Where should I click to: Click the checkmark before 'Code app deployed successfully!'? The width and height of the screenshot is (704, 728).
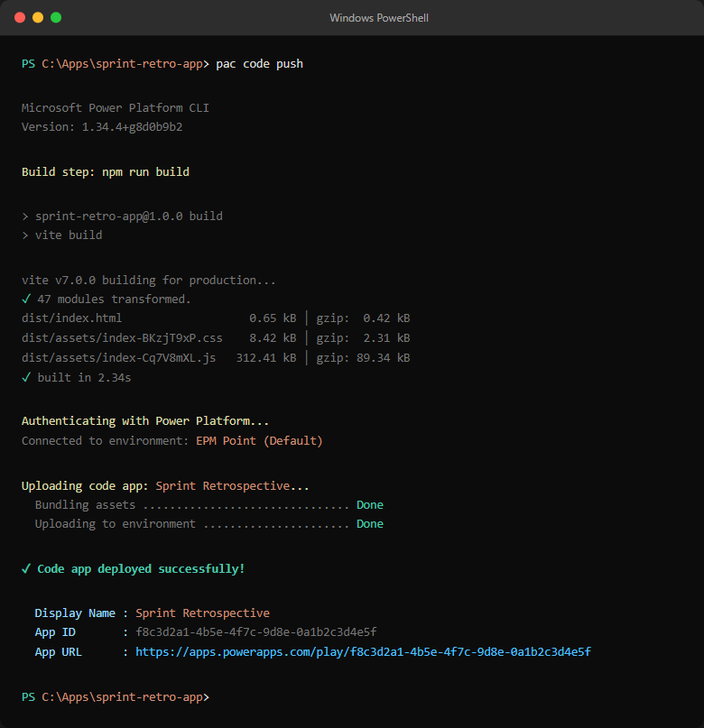tap(28, 568)
